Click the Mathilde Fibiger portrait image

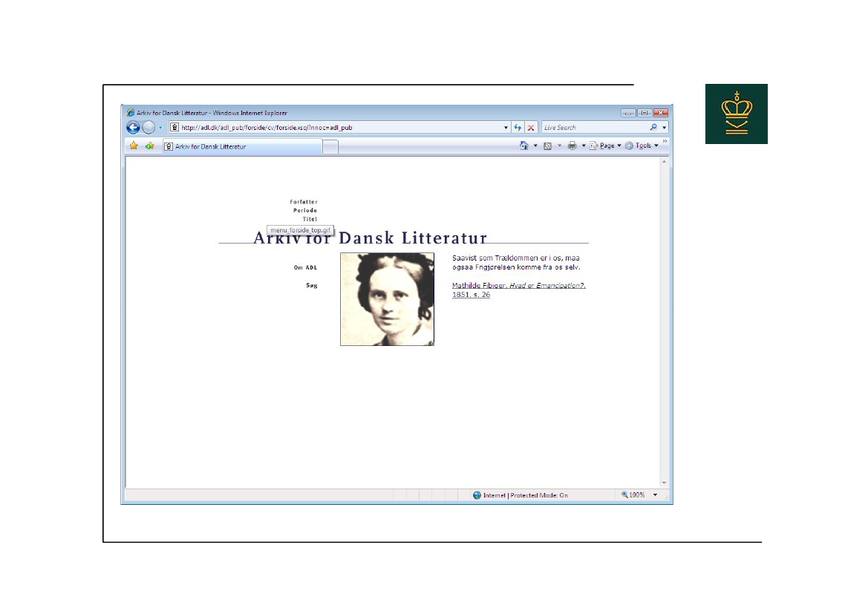[387, 299]
